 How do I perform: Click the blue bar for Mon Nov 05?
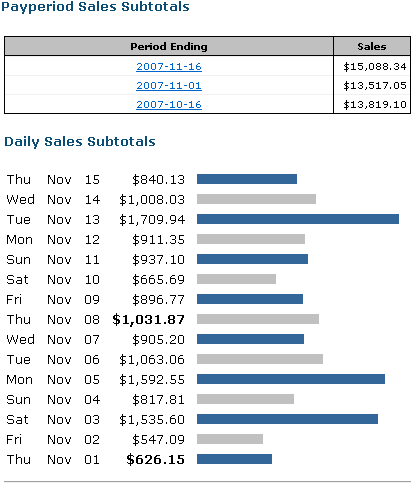pyautogui.click(x=291, y=379)
